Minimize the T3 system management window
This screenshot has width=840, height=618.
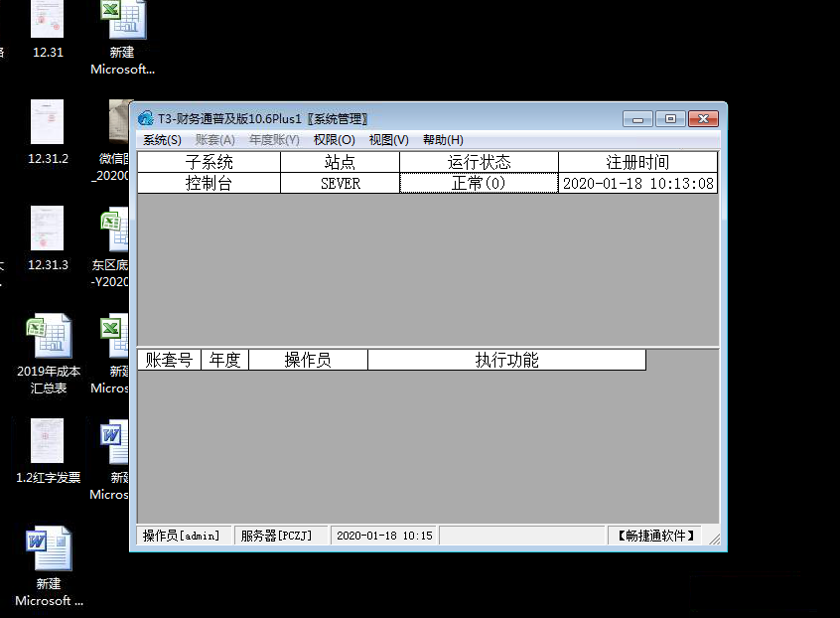pyautogui.click(x=637, y=119)
